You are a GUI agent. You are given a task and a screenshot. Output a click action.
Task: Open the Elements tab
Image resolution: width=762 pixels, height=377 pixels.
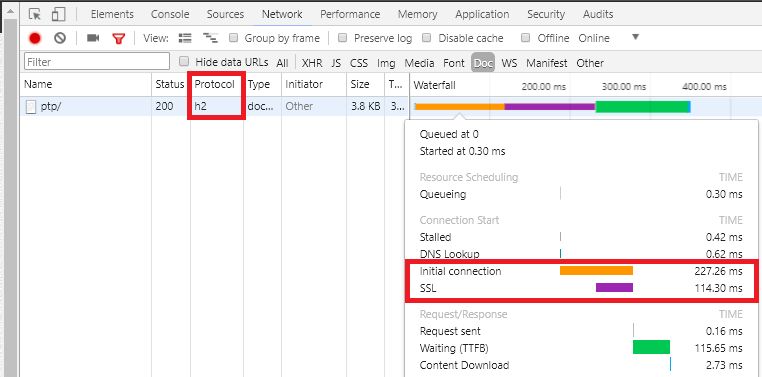coord(112,14)
